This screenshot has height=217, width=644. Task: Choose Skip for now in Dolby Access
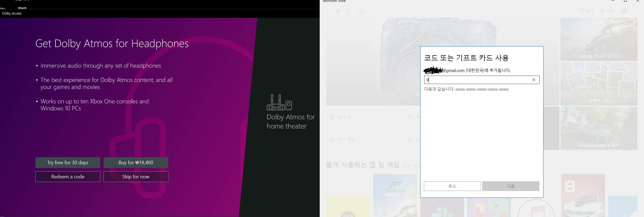[136, 177]
